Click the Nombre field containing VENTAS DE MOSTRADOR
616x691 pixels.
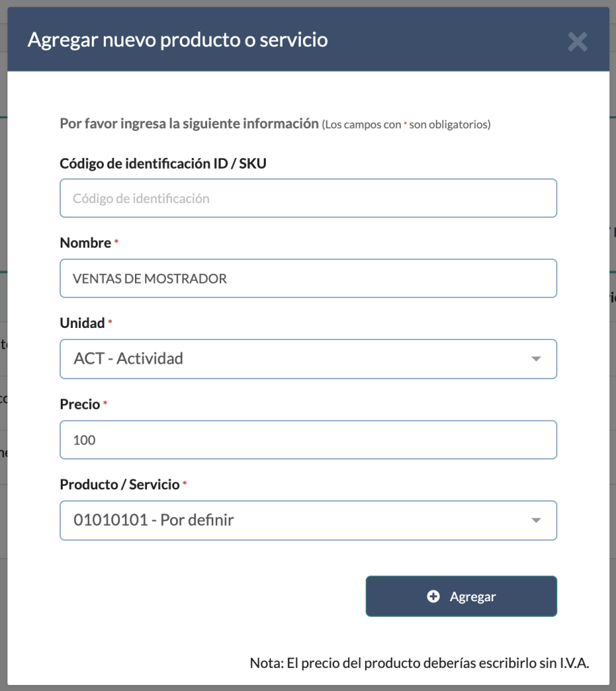(x=308, y=278)
